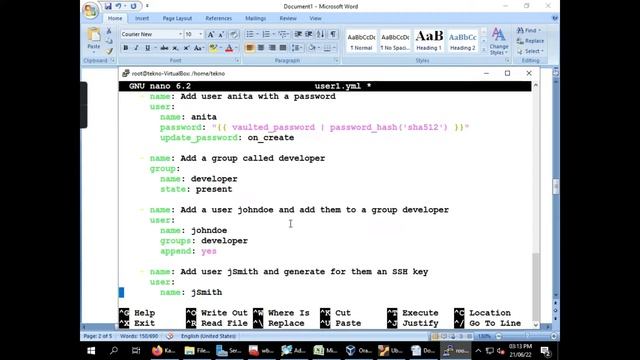Cut selection using scissors icon
Image resolution: width=640 pixels, height=360 pixels.
109,31
